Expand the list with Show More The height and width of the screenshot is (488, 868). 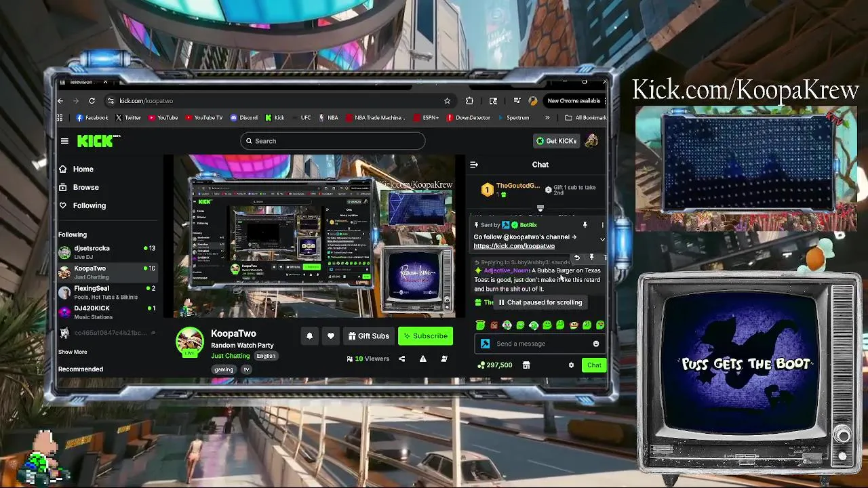pyautogui.click(x=73, y=352)
